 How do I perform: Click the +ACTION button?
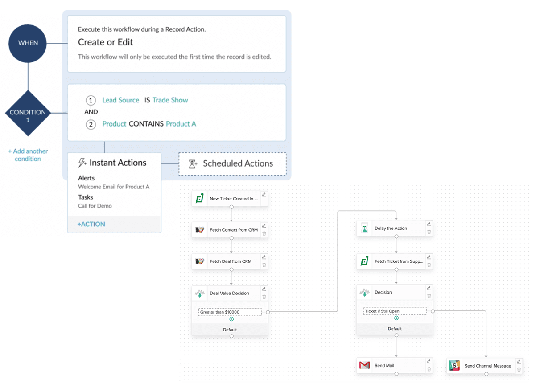pyautogui.click(x=91, y=224)
